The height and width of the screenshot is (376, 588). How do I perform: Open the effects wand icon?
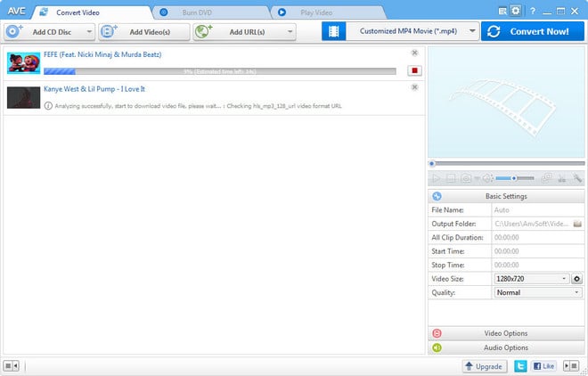tap(577, 178)
